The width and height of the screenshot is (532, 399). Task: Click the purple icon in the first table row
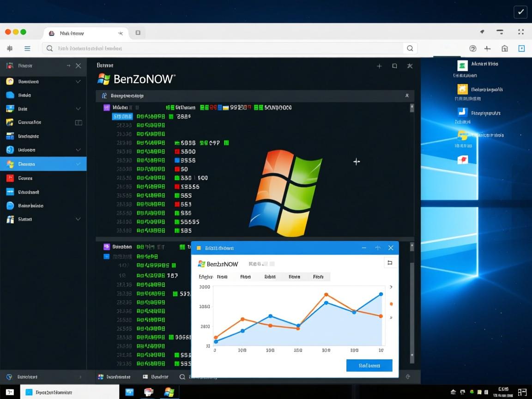107,108
